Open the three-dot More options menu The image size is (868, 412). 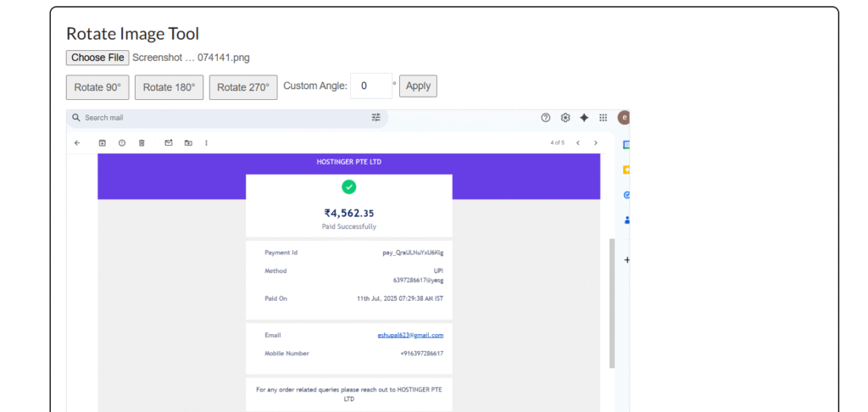coord(206,142)
